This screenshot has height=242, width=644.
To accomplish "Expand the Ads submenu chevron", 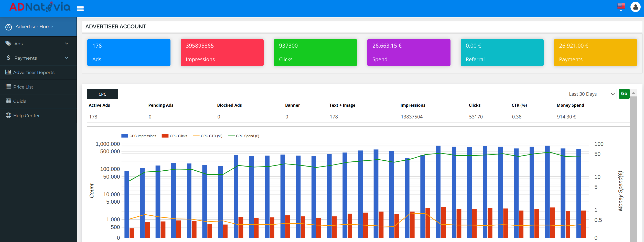I will pyautogui.click(x=67, y=43).
